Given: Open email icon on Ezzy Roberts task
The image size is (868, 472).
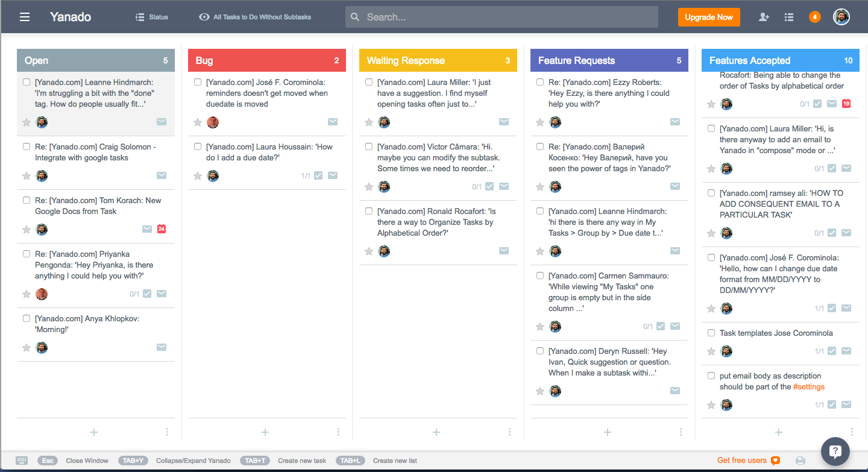Looking at the screenshot, I should click(675, 122).
